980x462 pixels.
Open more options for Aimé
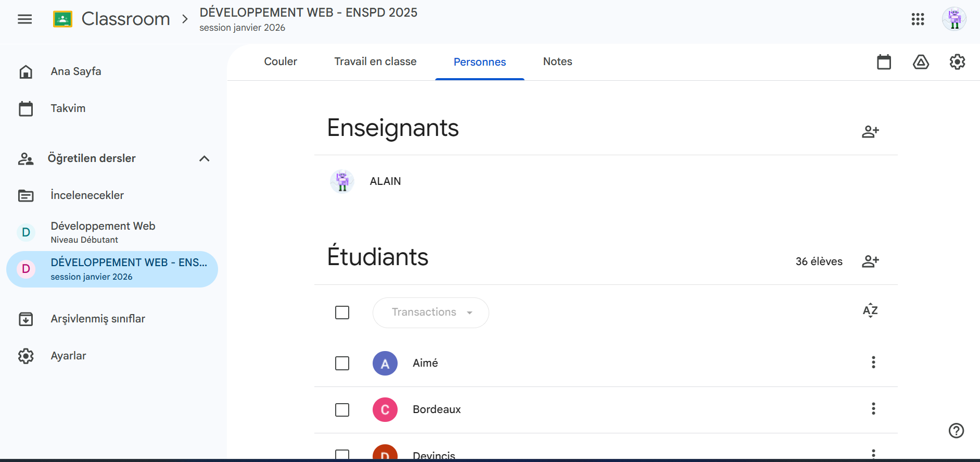[x=873, y=363]
